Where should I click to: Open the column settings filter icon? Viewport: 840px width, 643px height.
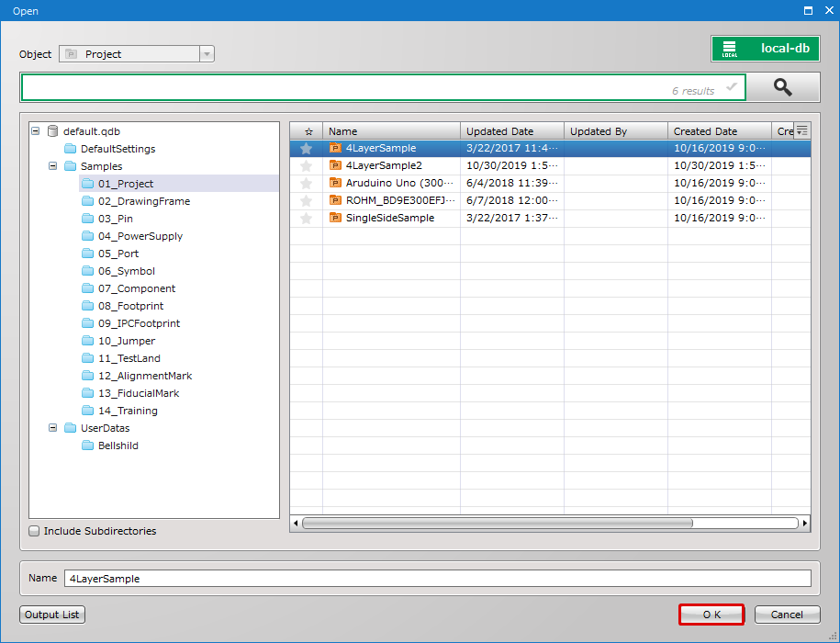801,130
